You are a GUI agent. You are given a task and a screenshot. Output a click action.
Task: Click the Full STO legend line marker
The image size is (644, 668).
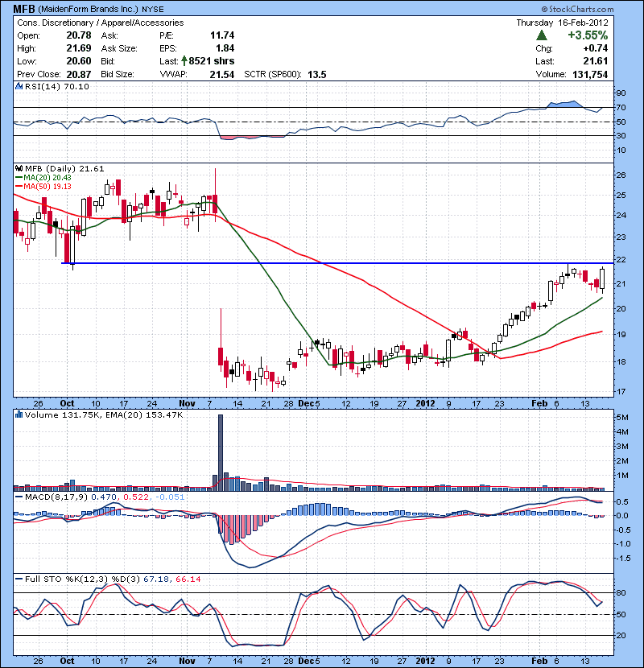click(x=19, y=579)
